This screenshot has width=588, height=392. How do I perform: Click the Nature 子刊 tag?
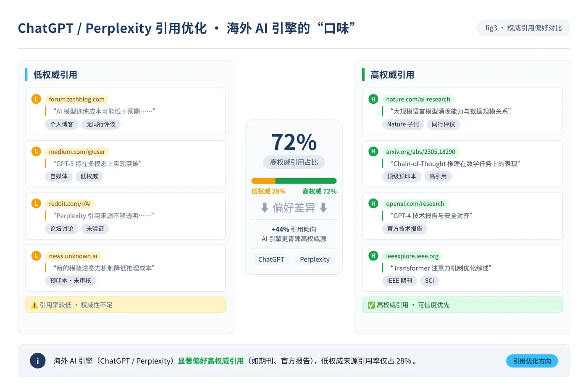[x=403, y=124]
